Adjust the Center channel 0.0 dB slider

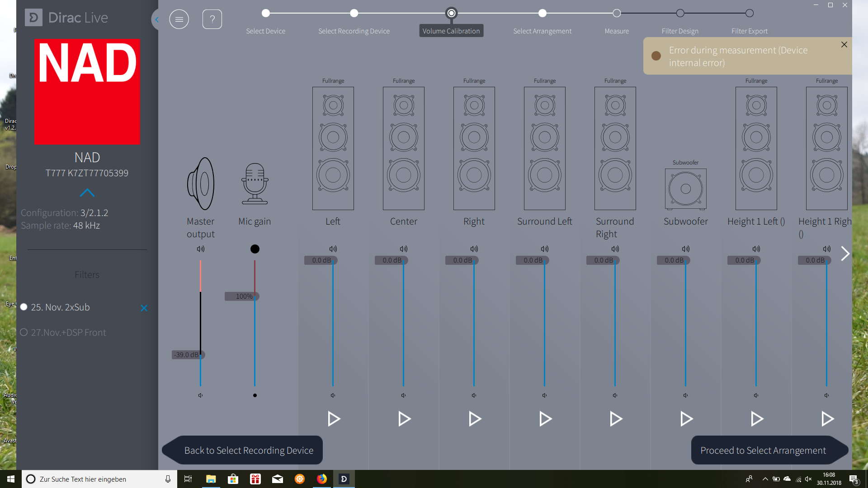[x=391, y=260]
